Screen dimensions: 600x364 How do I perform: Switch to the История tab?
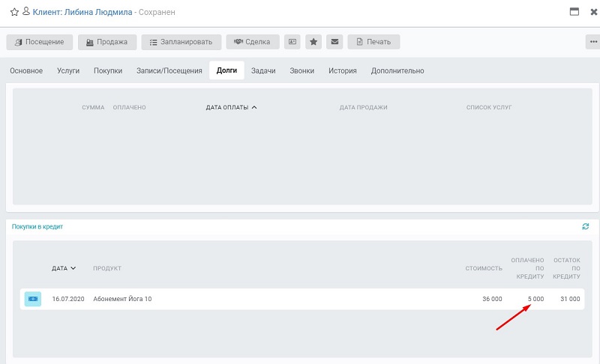coord(343,70)
